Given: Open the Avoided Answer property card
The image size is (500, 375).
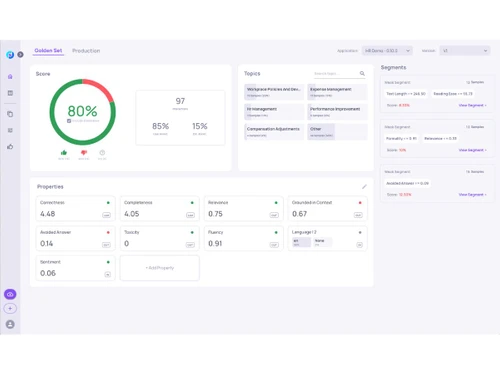Looking at the screenshot, I should click(x=75, y=238).
